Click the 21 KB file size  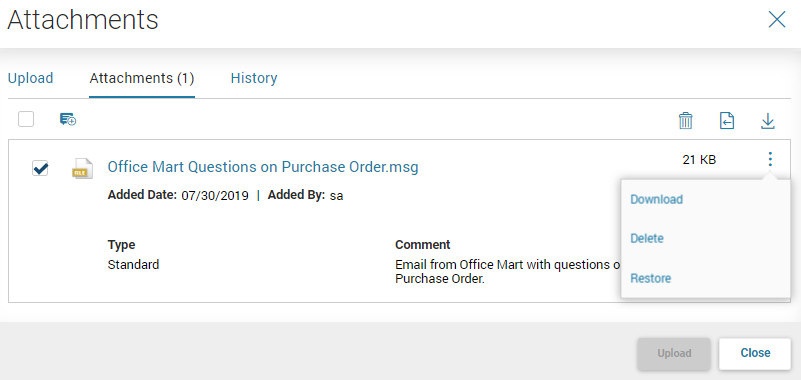click(x=699, y=160)
